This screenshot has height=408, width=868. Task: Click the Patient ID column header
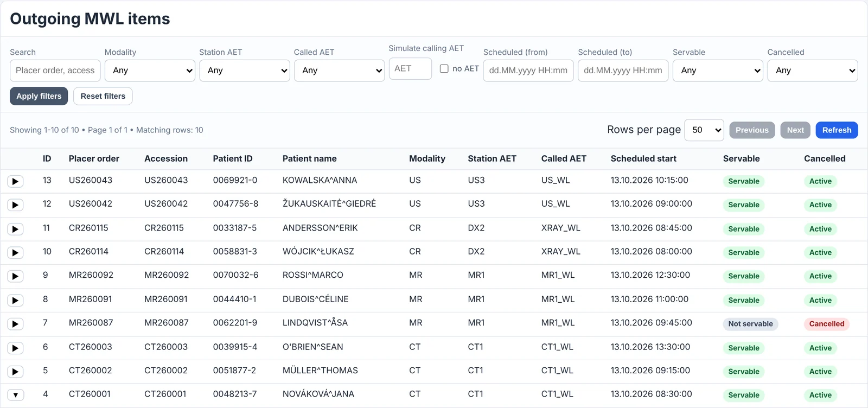click(233, 158)
